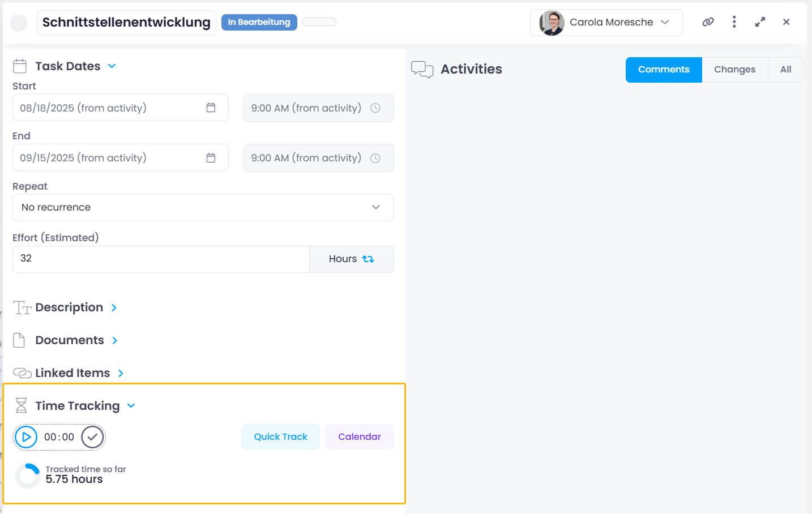The image size is (812, 514).
Task: Click the Time Tracking hourglass icon
Action: [21, 405]
